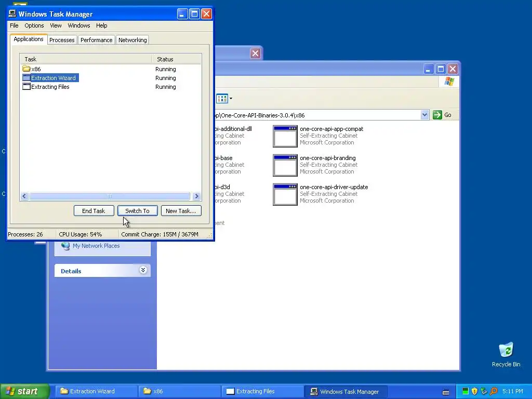
Task: Click the Extracting Files task icon
Action: tap(26, 87)
